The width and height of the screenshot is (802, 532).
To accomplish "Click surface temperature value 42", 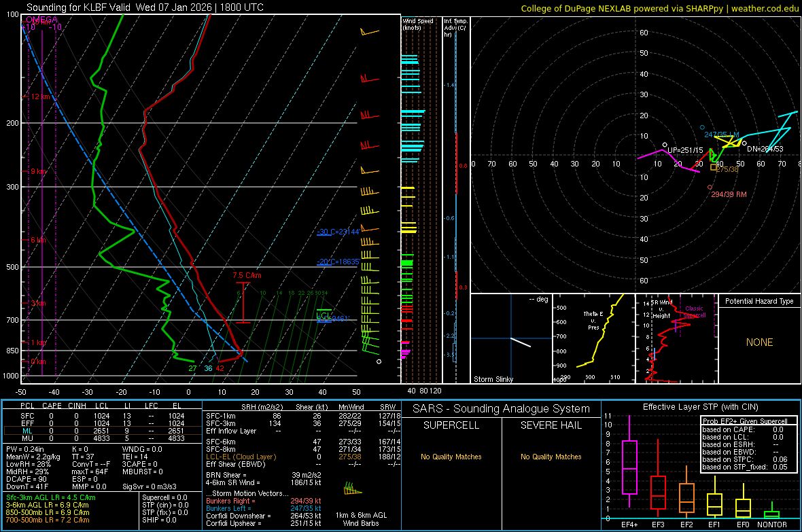I will pyautogui.click(x=220, y=368).
